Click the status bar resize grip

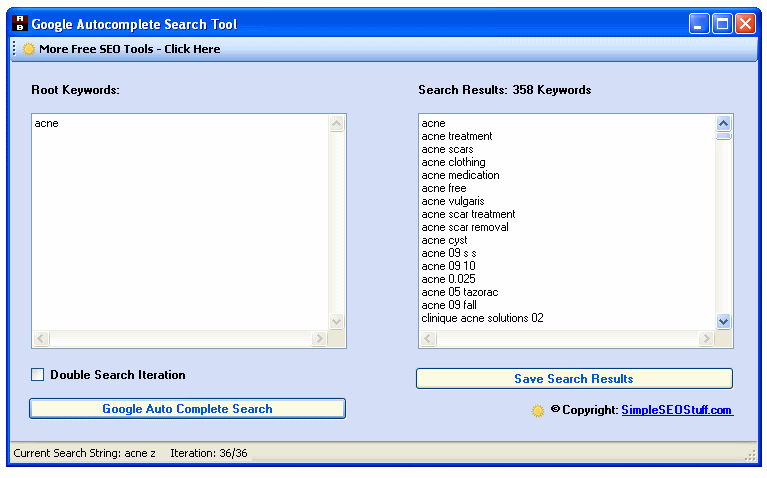click(750, 455)
